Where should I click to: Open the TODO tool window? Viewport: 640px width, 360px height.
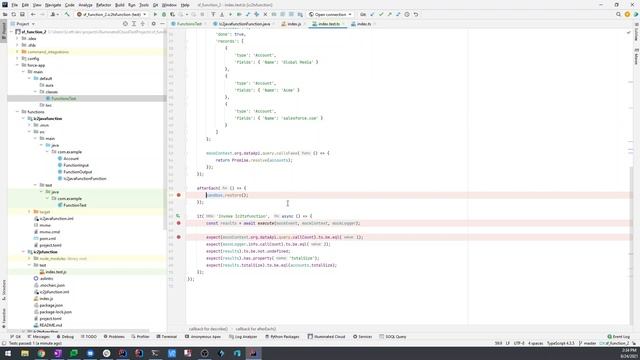(x=89, y=337)
